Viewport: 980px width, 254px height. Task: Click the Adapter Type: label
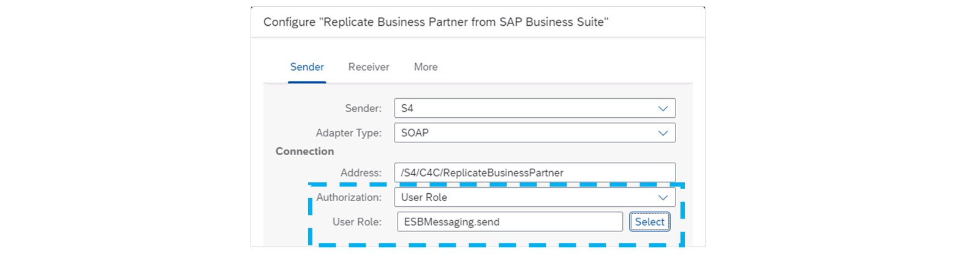pos(349,133)
